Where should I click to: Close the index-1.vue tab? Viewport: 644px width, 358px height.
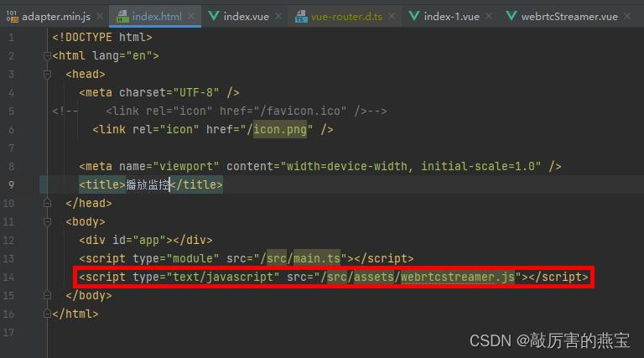pyautogui.click(x=489, y=16)
